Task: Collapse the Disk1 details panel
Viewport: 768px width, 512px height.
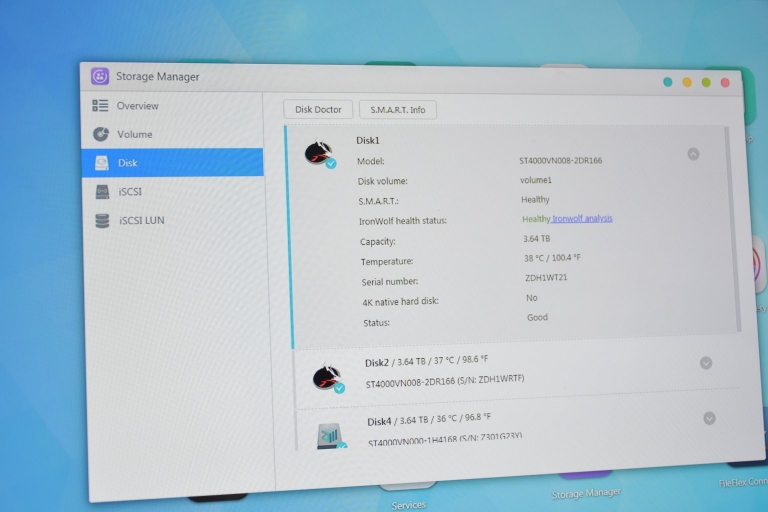Action: (x=693, y=154)
